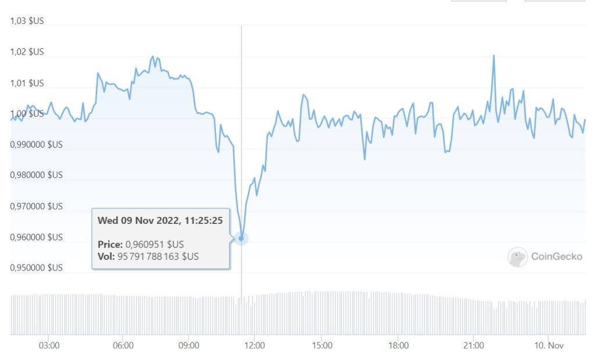
Task: Click the 0,950000 $US price axis label
Action: [x=36, y=268]
